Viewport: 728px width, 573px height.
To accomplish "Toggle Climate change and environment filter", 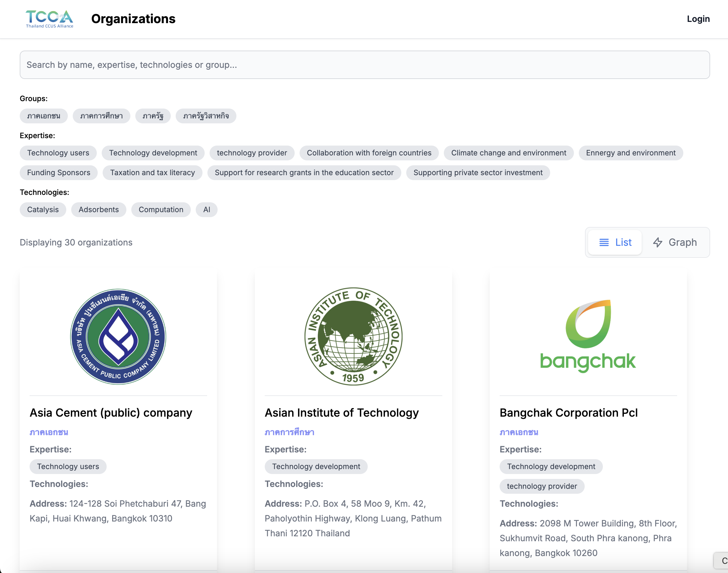I will coord(508,153).
